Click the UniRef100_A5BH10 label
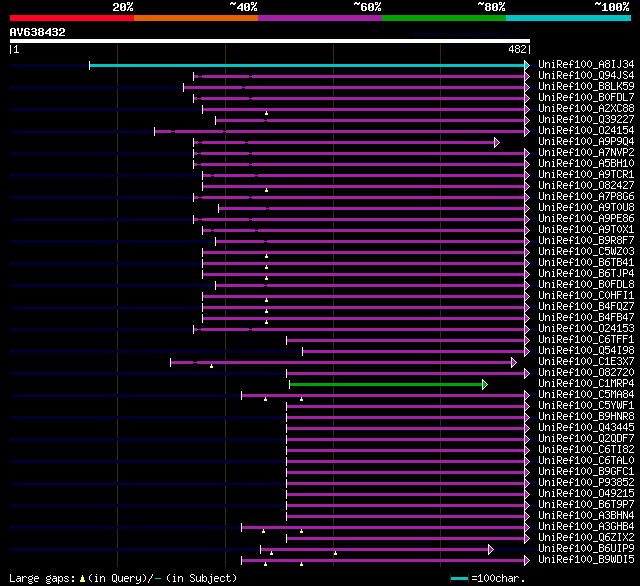Screen dimensions: 640x586 586,164
